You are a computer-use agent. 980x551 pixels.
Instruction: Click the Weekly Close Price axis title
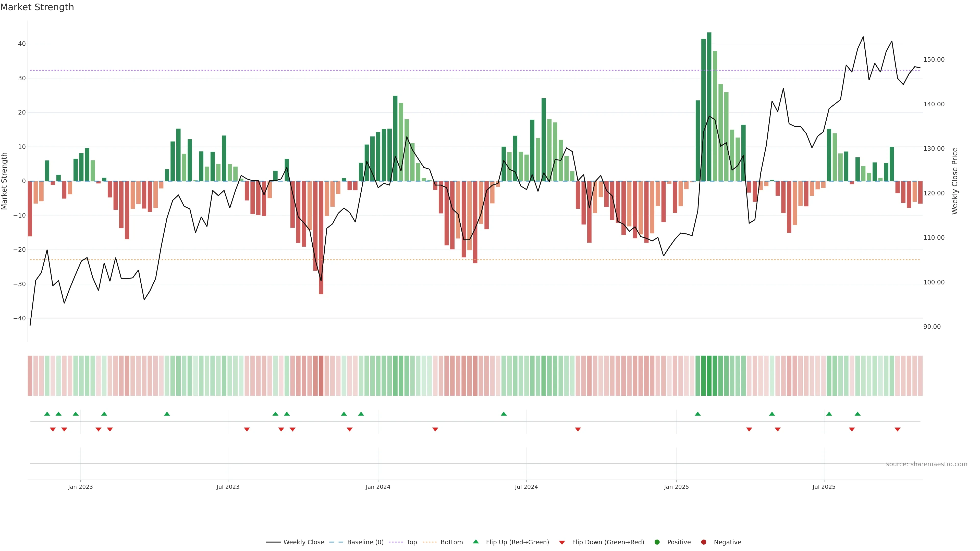[x=955, y=181]
